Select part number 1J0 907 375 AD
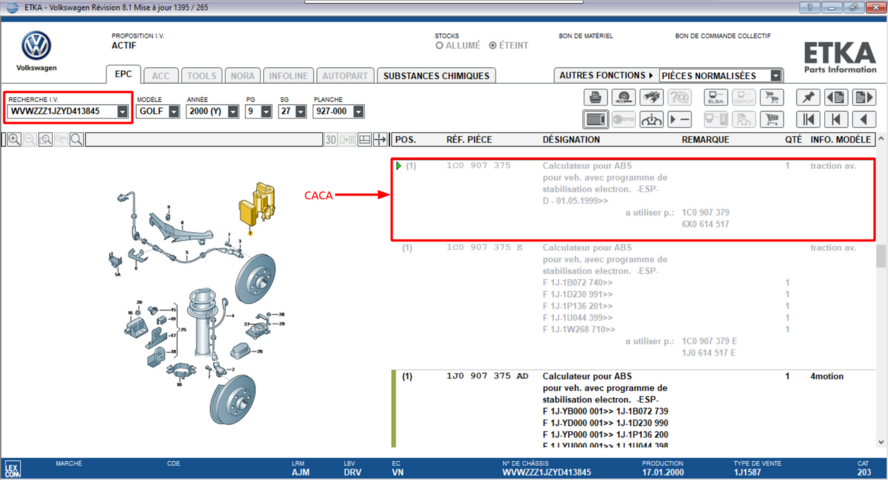The height and width of the screenshot is (480, 888). point(487,376)
